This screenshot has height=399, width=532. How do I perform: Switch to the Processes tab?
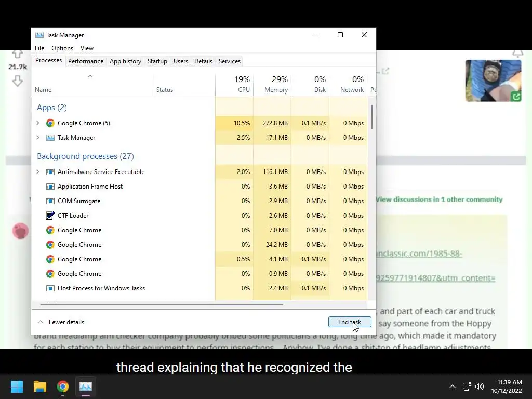pyautogui.click(x=48, y=60)
